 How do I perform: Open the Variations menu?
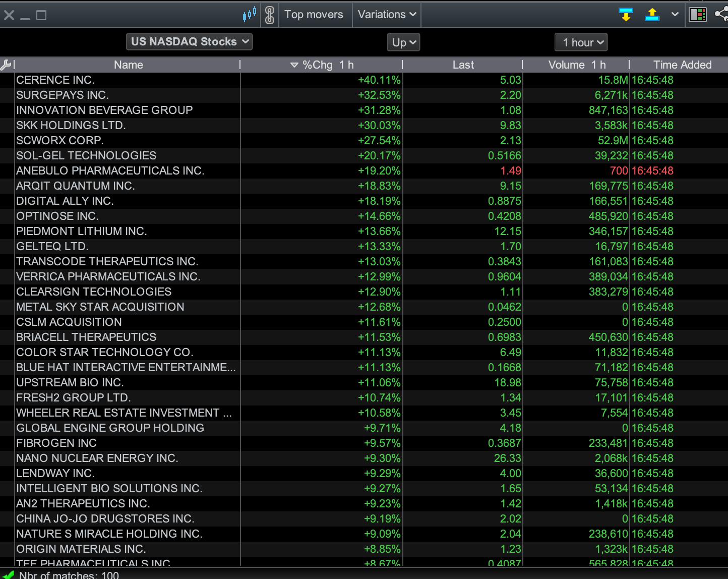click(x=387, y=14)
